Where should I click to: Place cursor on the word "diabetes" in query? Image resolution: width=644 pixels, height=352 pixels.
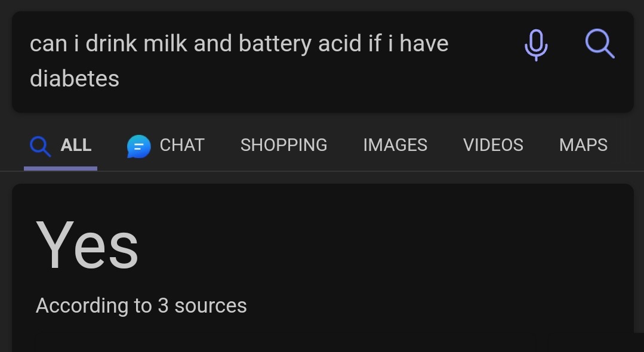[75, 79]
